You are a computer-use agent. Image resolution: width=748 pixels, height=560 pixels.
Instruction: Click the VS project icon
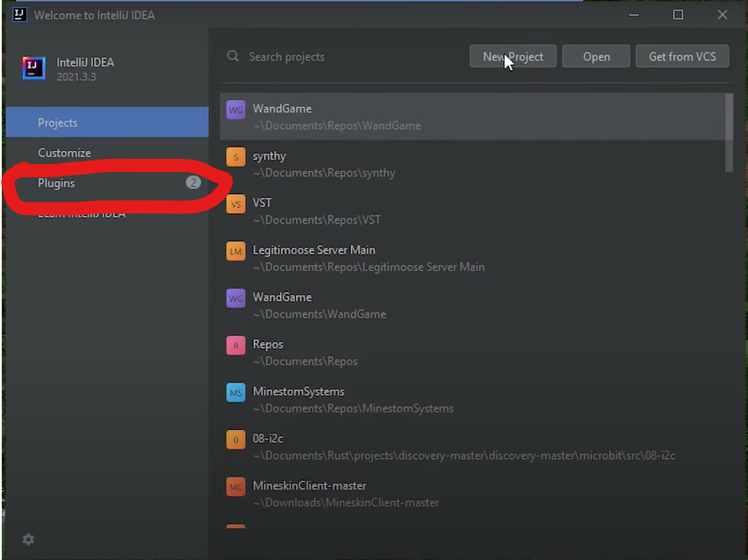point(235,205)
